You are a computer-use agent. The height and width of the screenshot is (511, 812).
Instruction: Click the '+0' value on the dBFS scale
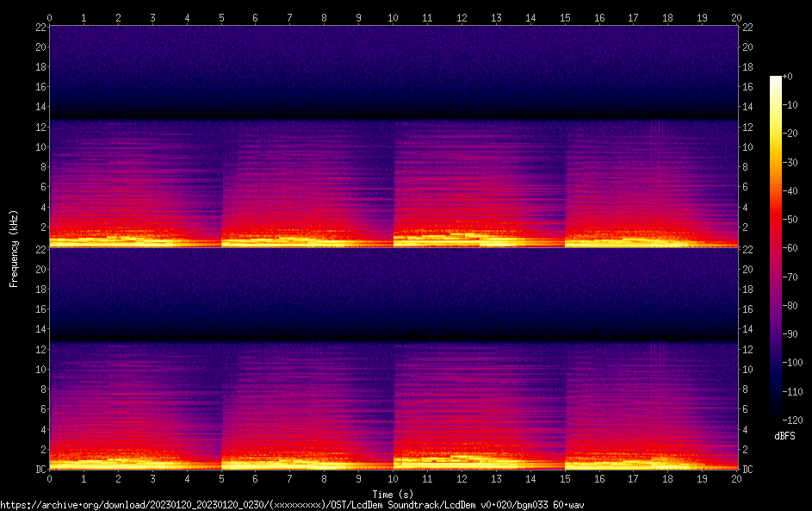(x=787, y=77)
